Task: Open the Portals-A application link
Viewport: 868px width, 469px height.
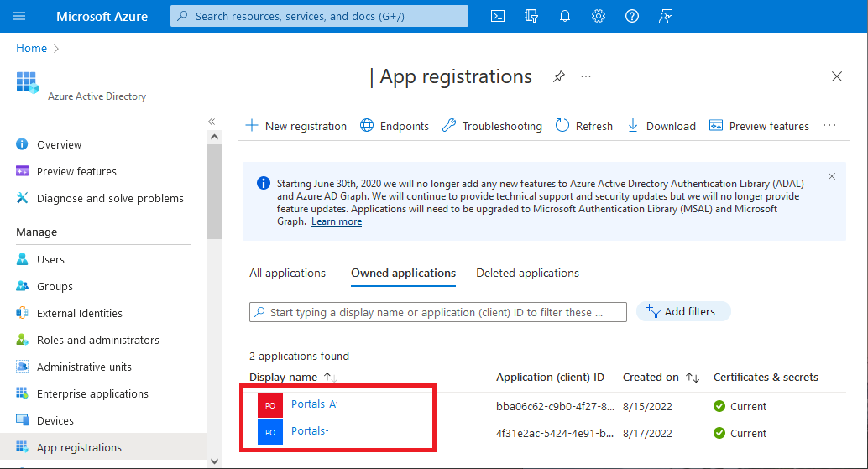Action: click(x=314, y=404)
